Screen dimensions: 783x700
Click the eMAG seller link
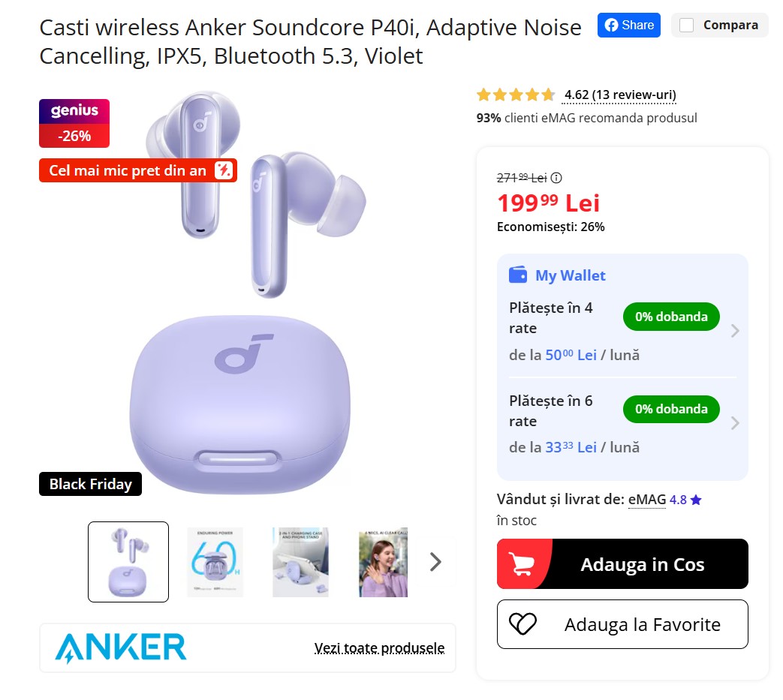click(x=646, y=500)
